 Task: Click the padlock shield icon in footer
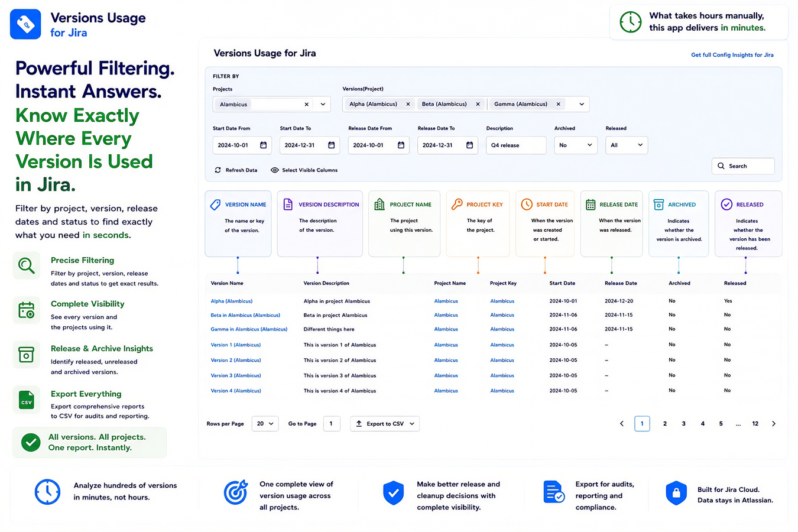tap(676, 493)
